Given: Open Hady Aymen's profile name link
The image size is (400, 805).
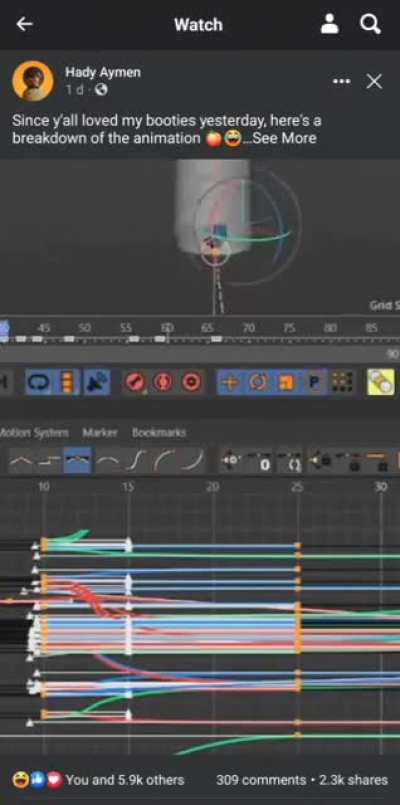Looking at the screenshot, I should click(103, 72).
